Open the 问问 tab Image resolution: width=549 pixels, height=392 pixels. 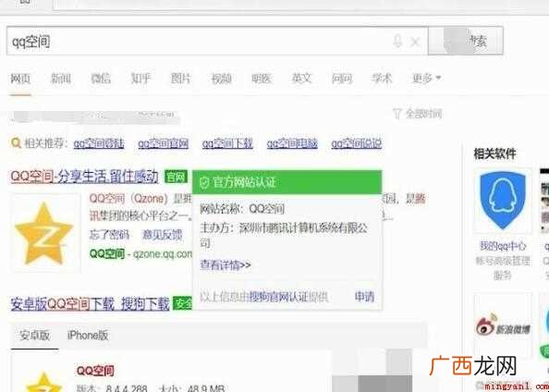(x=342, y=78)
